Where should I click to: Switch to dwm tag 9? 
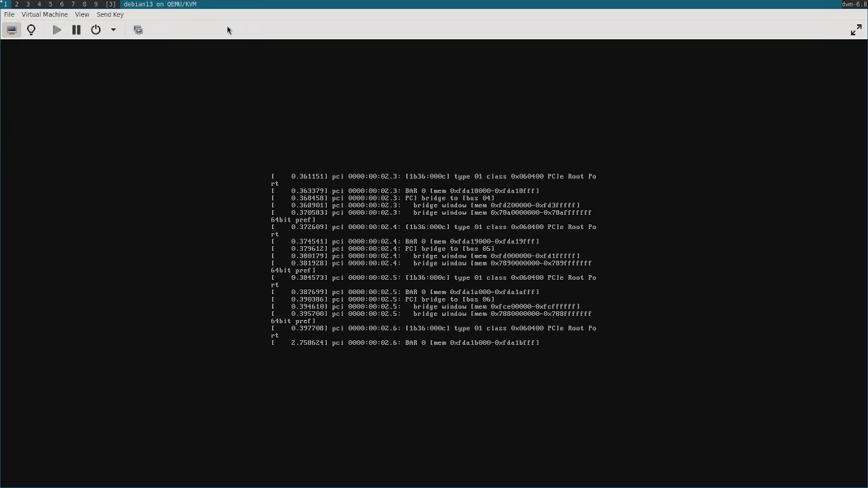[96, 4]
